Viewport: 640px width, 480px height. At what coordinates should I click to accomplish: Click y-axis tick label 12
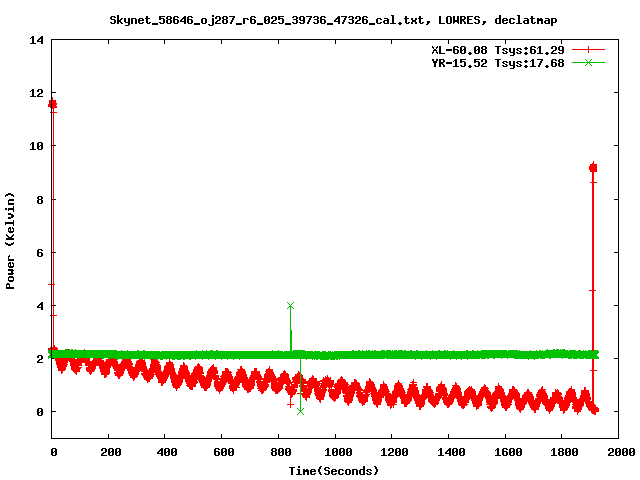[36, 93]
